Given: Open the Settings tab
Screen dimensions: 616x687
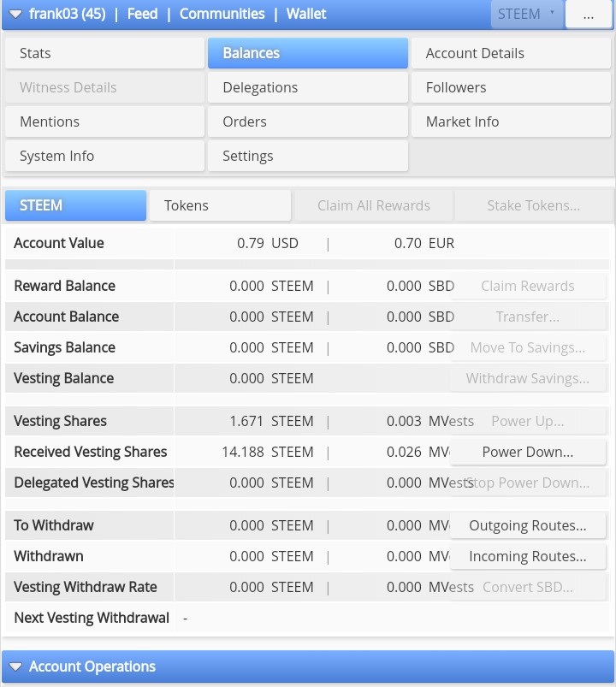Looking at the screenshot, I should click(307, 156).
